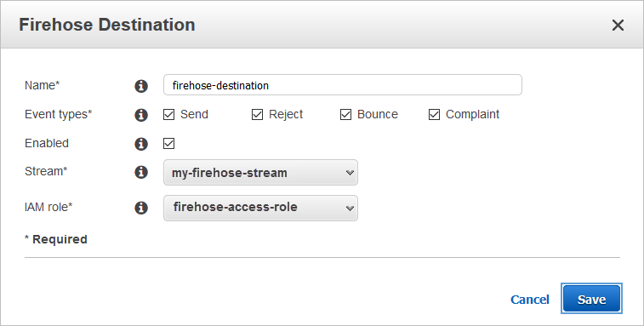Screen dimensions: 644x326
Task: Open the Stream field info icon
Action: [141, 172]
